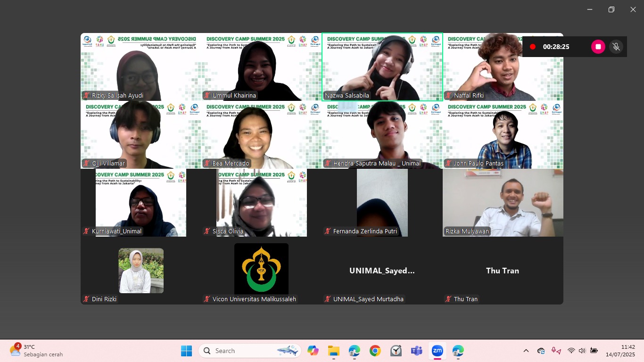
Task: Open File Explorer from the taskbar
Action: (x=334, y=351)
